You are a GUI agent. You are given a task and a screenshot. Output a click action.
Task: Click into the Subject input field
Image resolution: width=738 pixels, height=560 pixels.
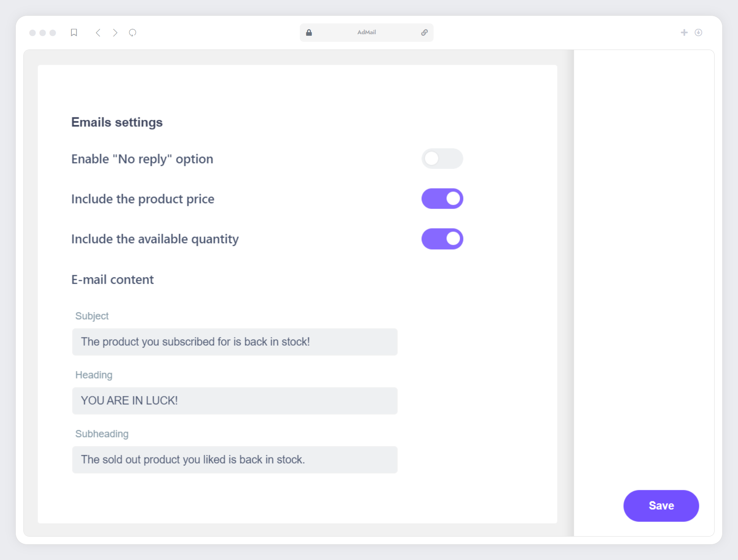(x=234, y=342)
